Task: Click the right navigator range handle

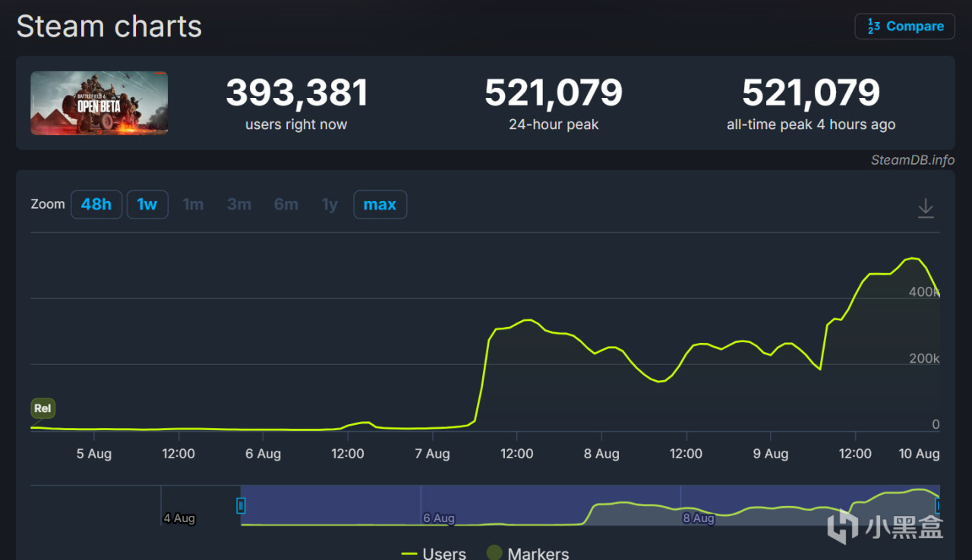Action: point(939,505)
